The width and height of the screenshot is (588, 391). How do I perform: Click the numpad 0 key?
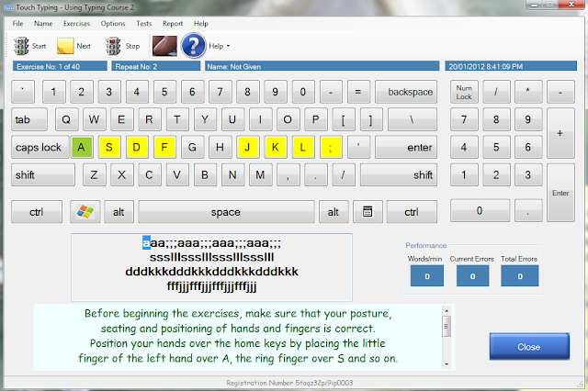click(480, 210)
